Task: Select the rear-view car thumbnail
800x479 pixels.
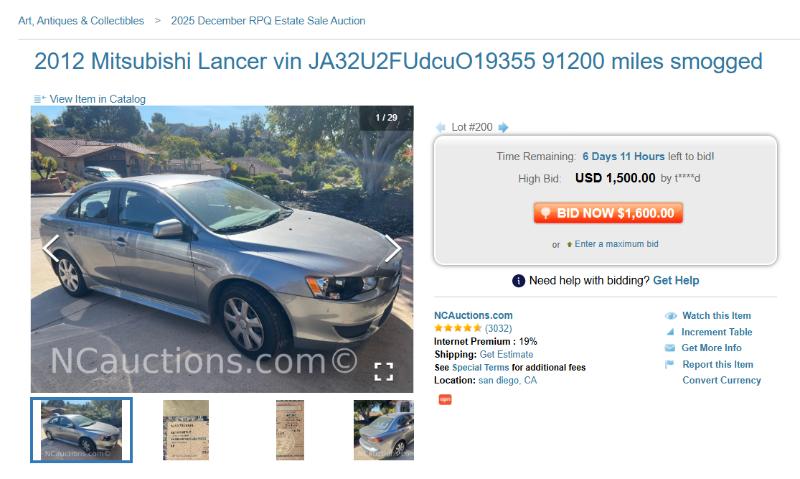Action: click(384, 430)
